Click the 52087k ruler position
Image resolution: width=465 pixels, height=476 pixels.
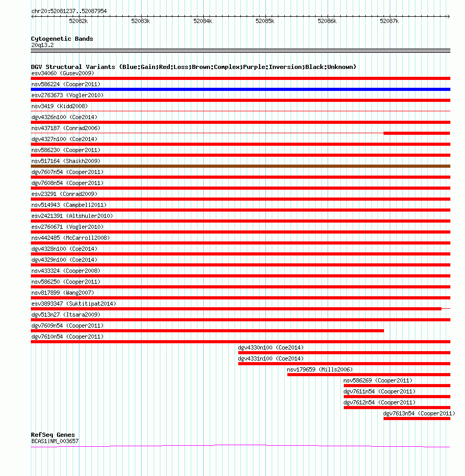click(389, 21)
